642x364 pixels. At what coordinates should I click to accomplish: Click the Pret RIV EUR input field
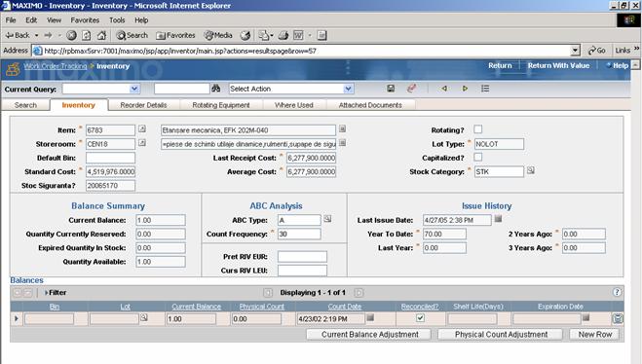click(x=303, y=256)
